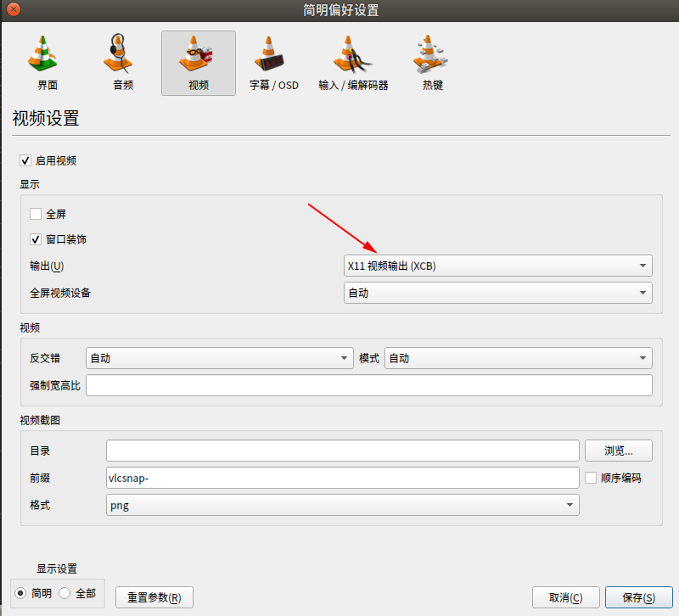Open the 字幕/OSD settings icon
The width and height of the screenshot is (679, 616).
coord(273,61)
